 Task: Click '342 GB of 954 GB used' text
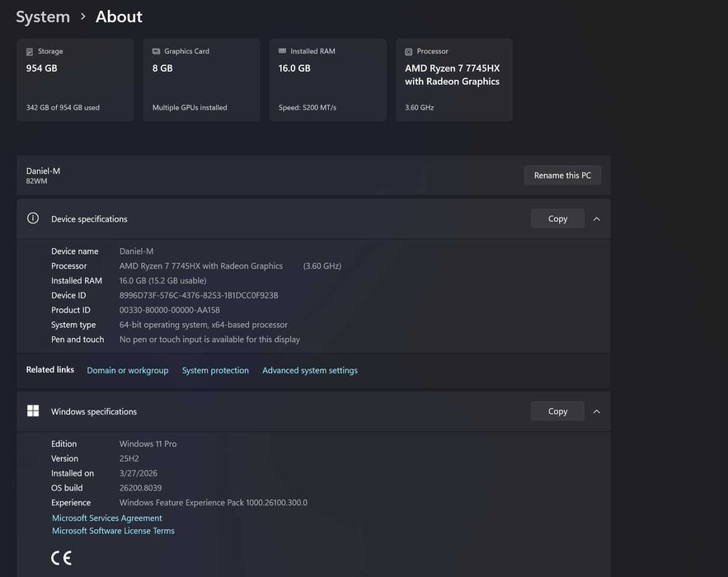point(63,108)
